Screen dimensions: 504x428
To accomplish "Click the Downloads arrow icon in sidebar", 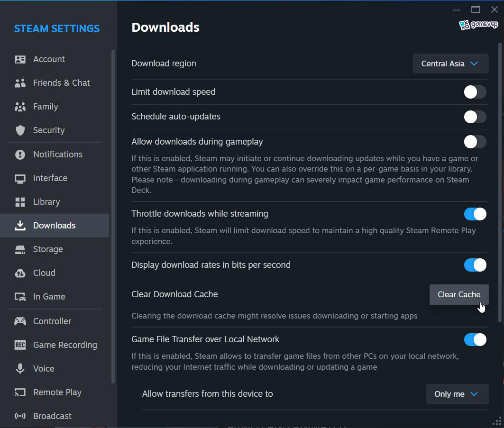I will (x=20, y=226).
